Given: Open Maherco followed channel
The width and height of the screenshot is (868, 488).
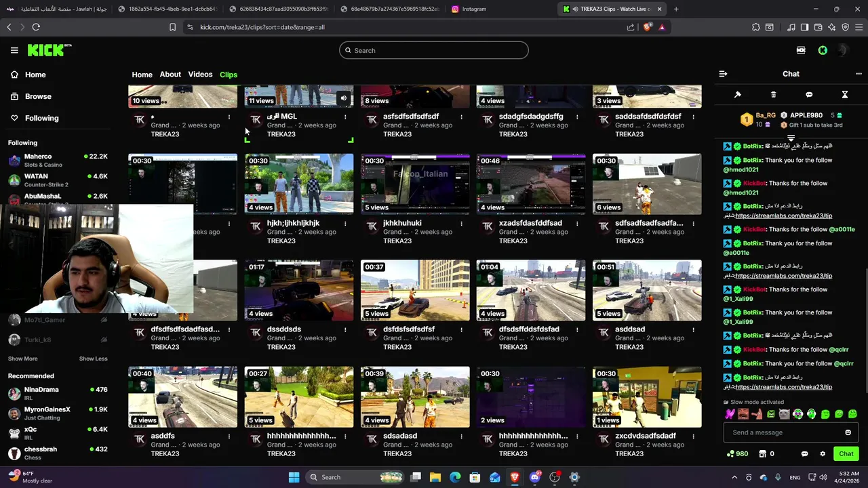Looking at the screenshot, I should pyautogui.click(x=58, y=160).
